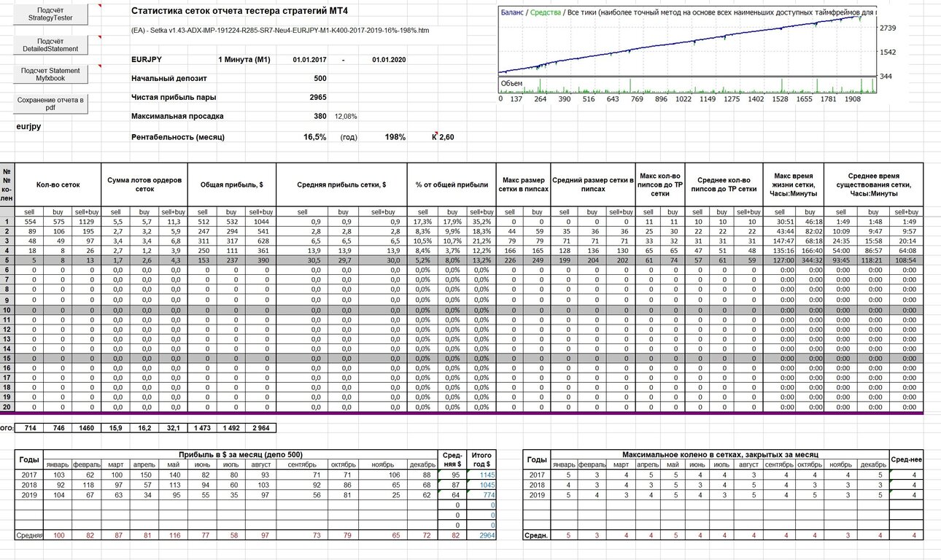
Task: Select the bold EURJPY cell
Action: point(147,59)
